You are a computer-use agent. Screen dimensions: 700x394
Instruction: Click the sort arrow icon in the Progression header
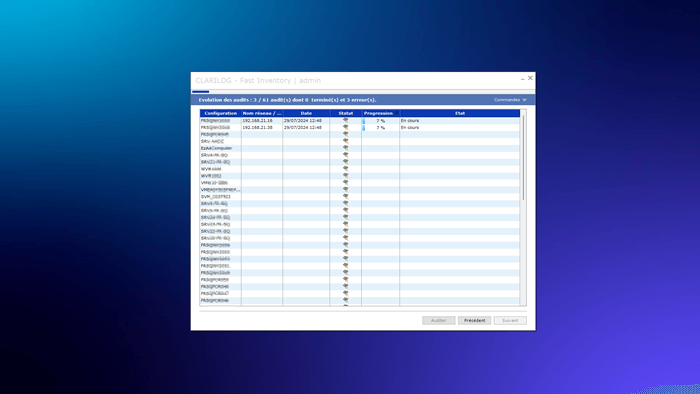tap(396, 113)
